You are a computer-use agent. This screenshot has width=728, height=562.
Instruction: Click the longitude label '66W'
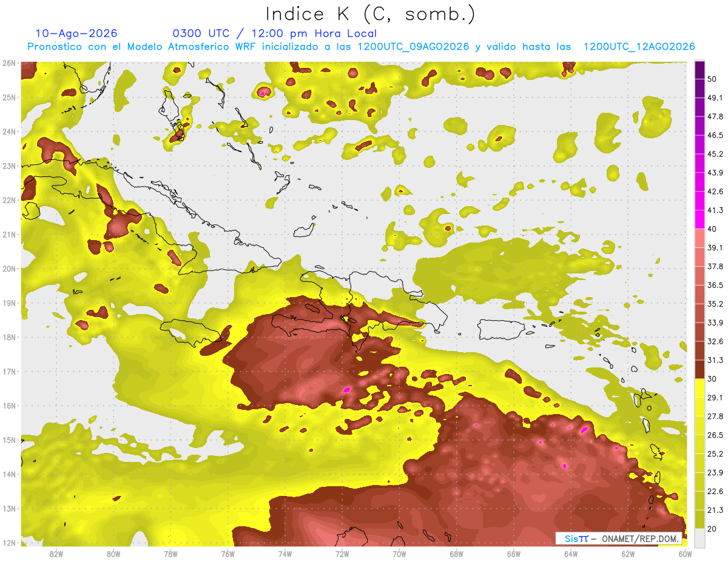pyautogui.click(x=513, y=554)
